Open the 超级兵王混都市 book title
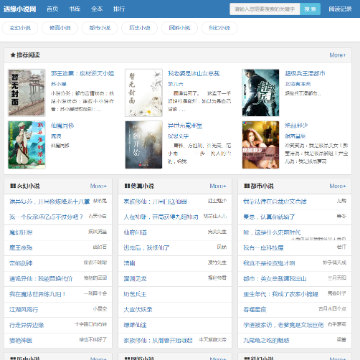Screen dimensions: 360x360 coord(305,73)
